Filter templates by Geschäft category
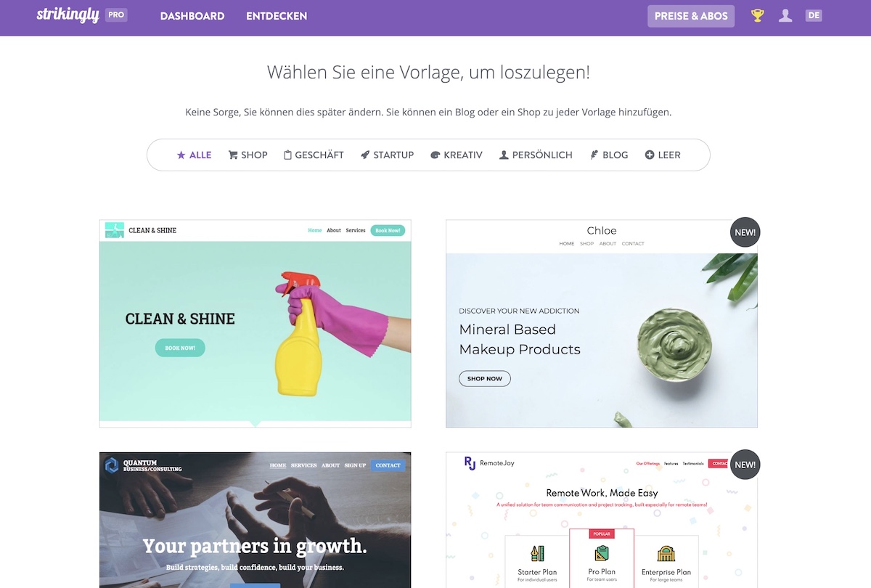Screen dimensions: 871x588 (314, 155)
